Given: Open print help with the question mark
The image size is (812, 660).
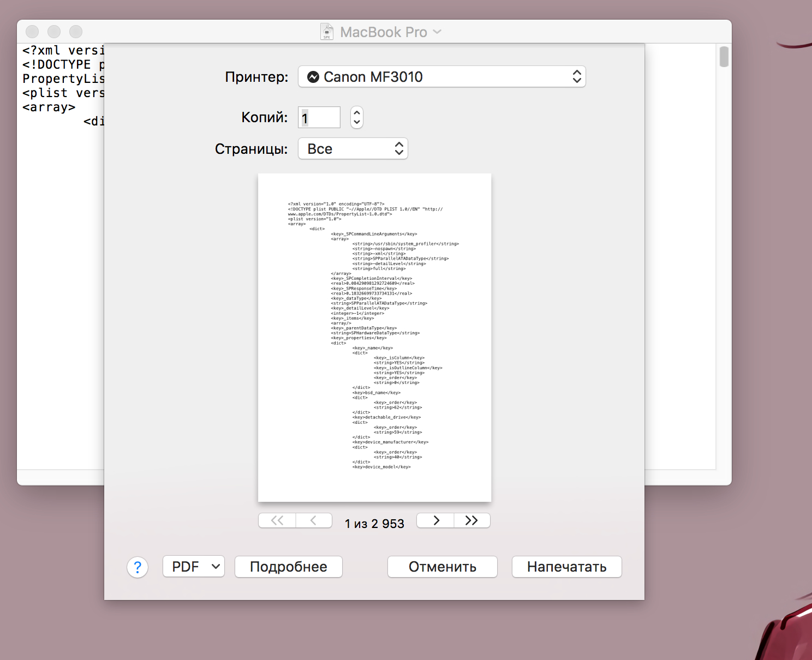Looking at the screenshot, I should pos(138,567).
